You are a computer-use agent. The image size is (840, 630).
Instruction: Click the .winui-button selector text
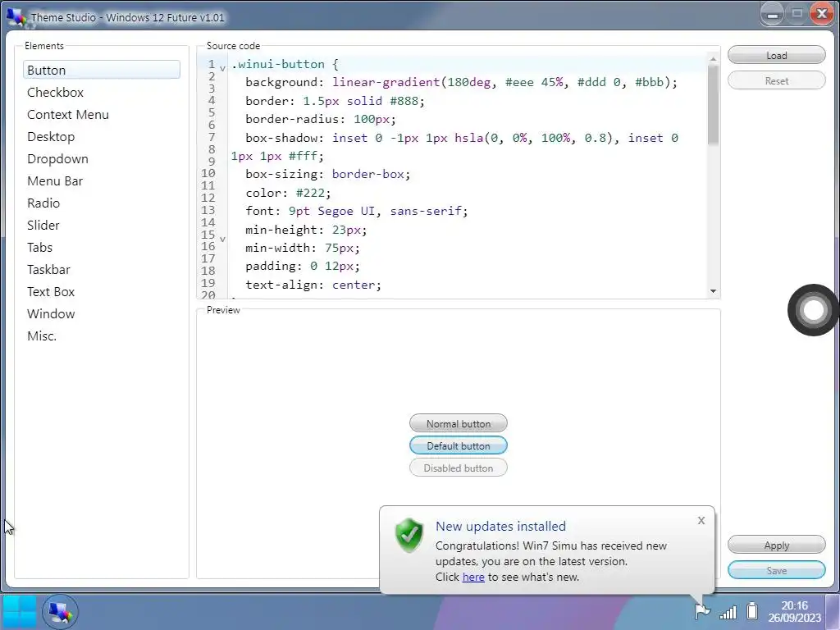(x=278, y=64)
